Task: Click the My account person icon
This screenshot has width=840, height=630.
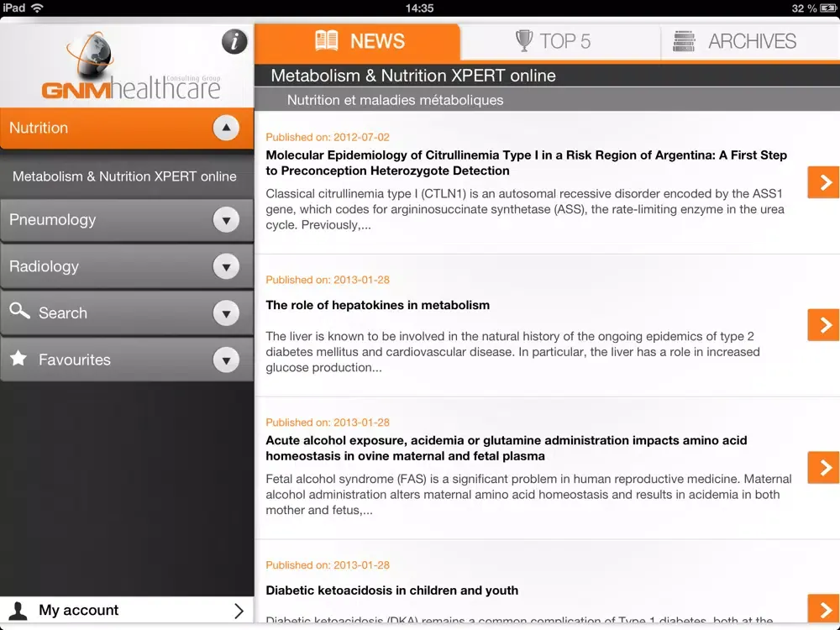Action: [18, 611]
